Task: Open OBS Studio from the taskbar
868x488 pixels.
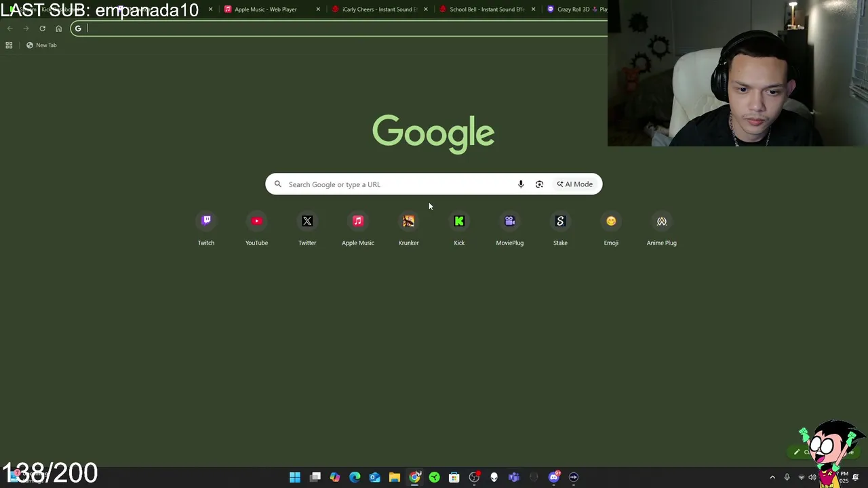Action: click(474, 477)
